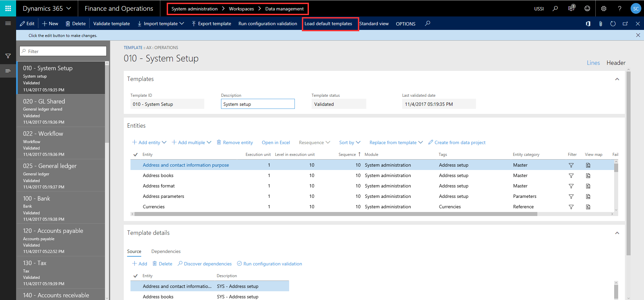The height and width of the screenshot is (300, 644).
Task: Click the Standard view menu item
Action: [374, 24]
